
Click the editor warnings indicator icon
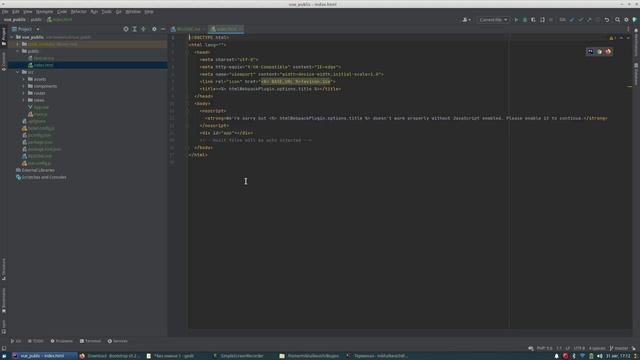pos(612,38)
